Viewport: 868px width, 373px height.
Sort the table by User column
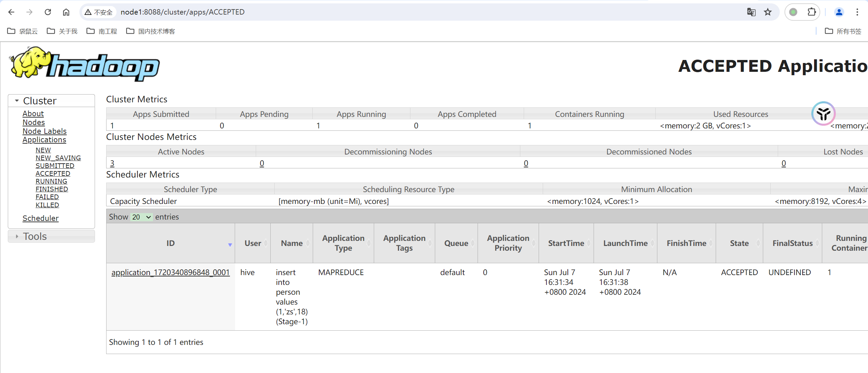253,243
